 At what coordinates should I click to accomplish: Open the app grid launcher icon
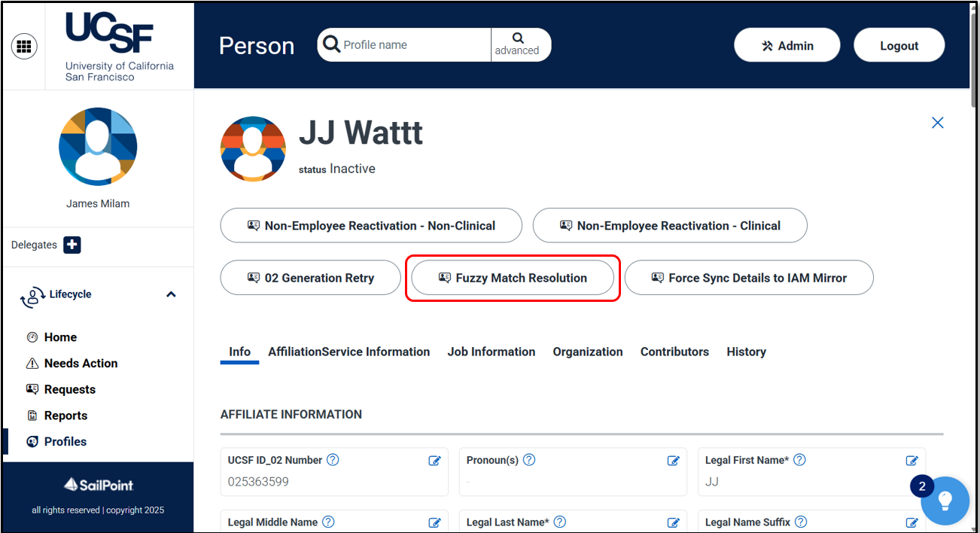tap(24, 46)
